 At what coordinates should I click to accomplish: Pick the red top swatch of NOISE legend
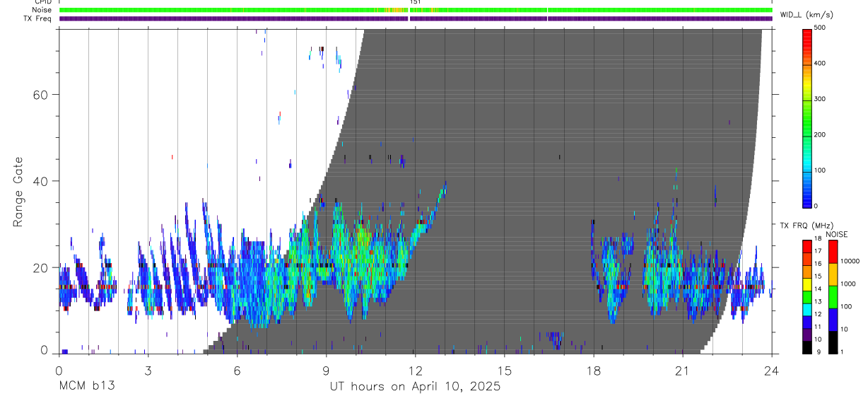(833, 251)
